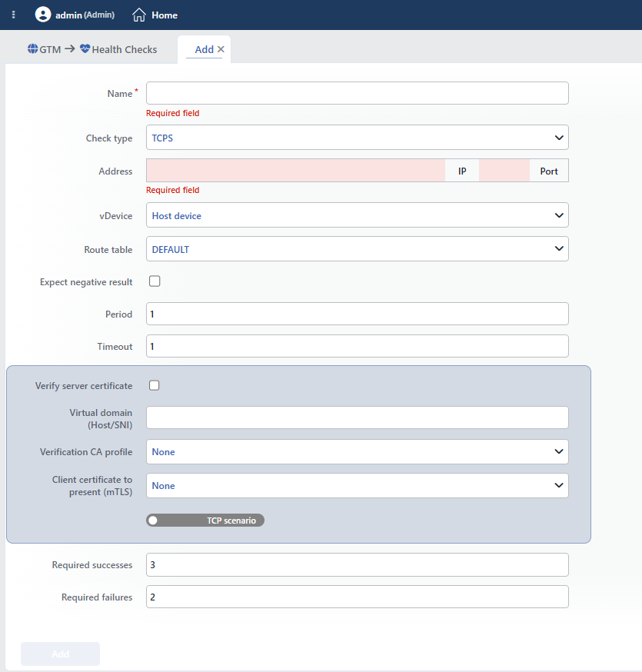Click the Port label in Address row
Image resolution: width=642 pixels, height=672 pixels.
[x=549, y=171]
